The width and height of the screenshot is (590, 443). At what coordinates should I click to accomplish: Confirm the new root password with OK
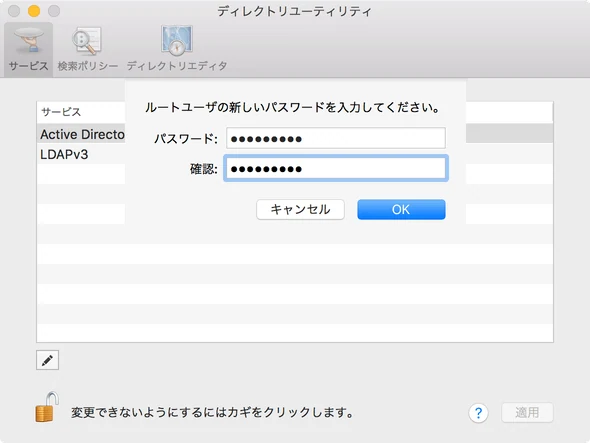401,209
